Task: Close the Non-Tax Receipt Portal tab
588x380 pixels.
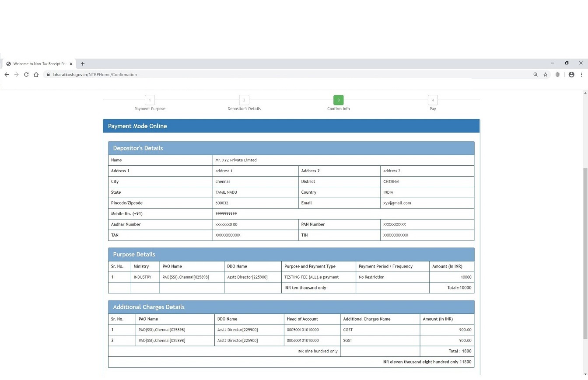Action: pyautogui.click(x=71, y=64)
